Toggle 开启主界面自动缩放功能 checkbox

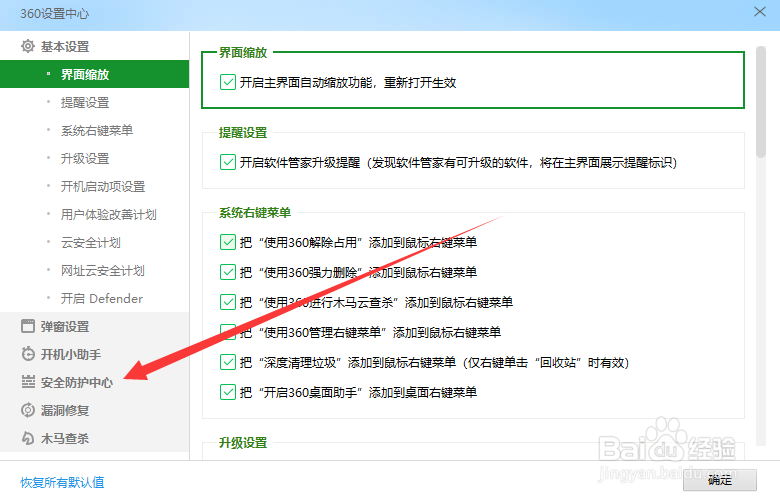(x=228, y=82)
